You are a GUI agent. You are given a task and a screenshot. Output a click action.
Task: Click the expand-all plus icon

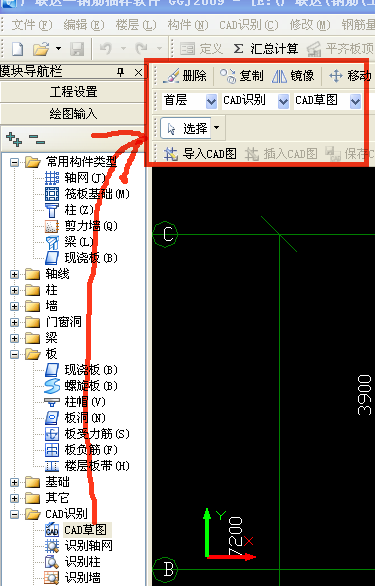[x=14, y=139]
